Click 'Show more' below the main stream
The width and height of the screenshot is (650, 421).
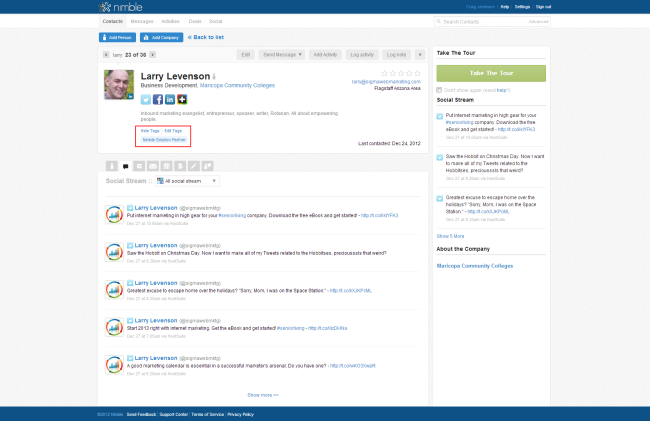263,395
